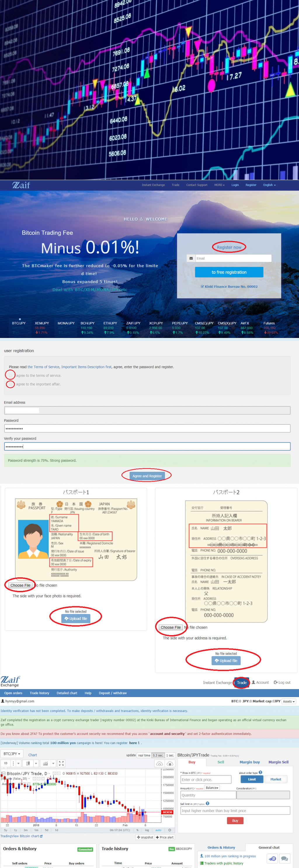Toggle percent scale on the chart
Screen dimensions: 299x868
137,830
